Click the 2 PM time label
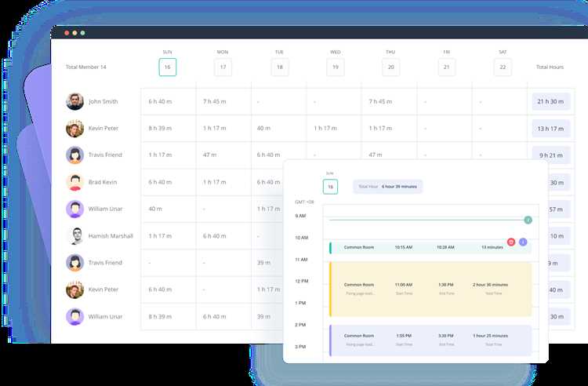This screenshot has height=386, width=588. pyautogui.click(x=300, y=325)
